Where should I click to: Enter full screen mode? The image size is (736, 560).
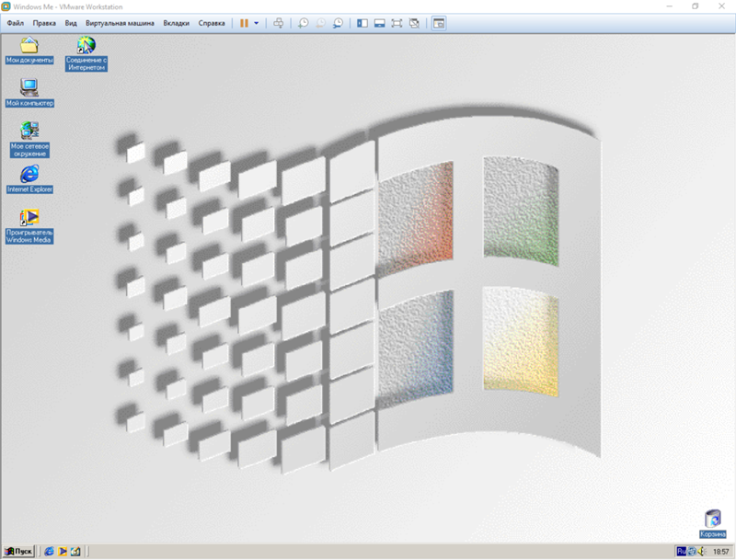397,23
